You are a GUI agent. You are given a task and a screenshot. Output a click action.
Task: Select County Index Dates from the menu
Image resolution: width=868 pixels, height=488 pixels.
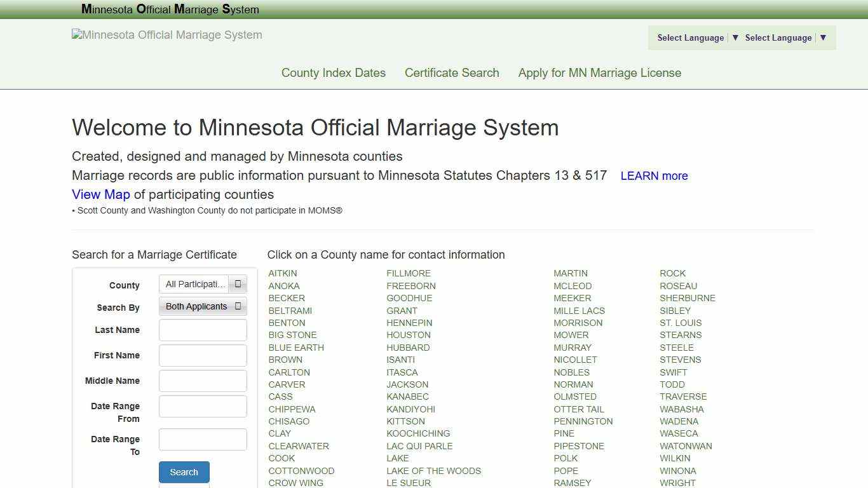333,72
